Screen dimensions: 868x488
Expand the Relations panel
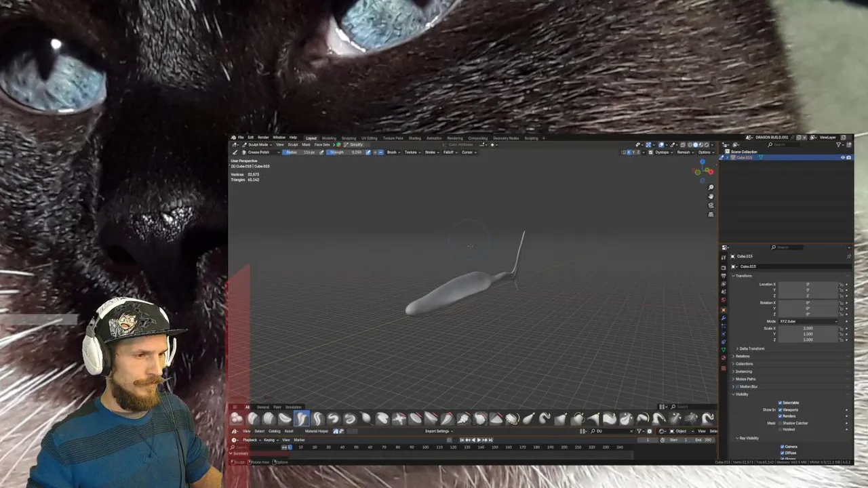coord(741,356)
